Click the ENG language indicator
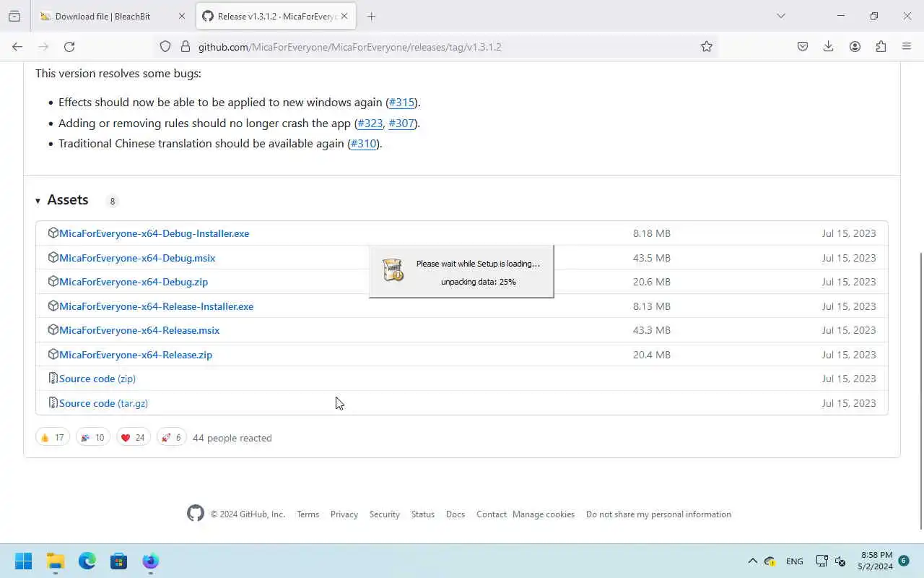 pos(794,561)
